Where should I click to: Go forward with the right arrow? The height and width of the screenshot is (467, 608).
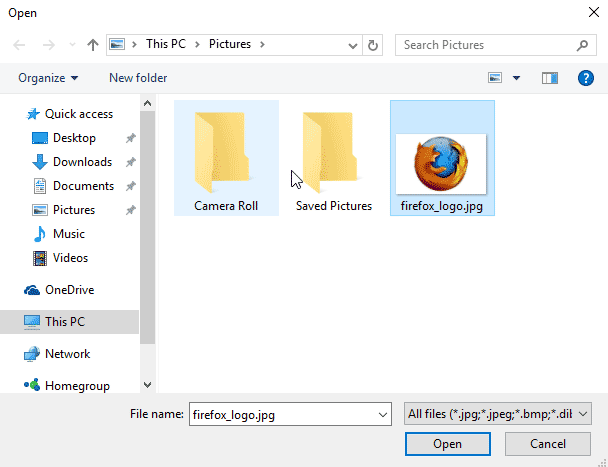coord(48,45)
